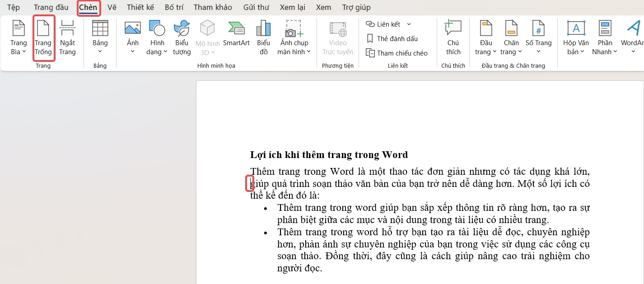Image resolution: width=644 pixels, height=284 pixels.
Task: Open the Đầu trang header options
Action: tap(485, 38)
